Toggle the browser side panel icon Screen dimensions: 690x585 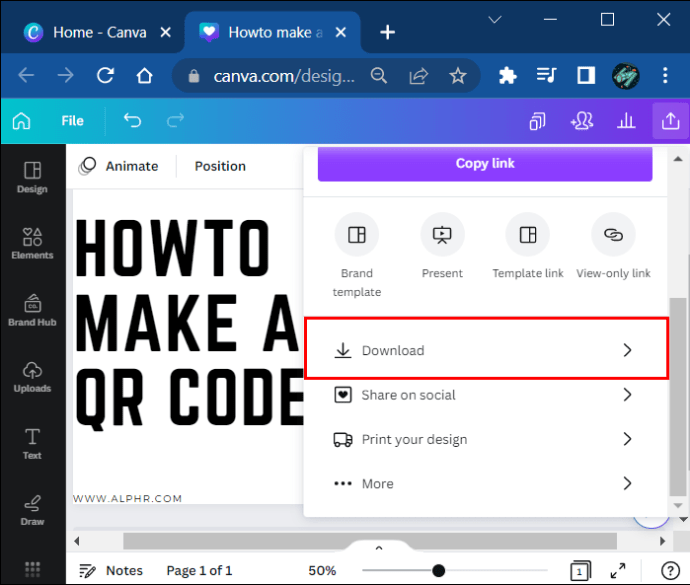tap(586, 76)
